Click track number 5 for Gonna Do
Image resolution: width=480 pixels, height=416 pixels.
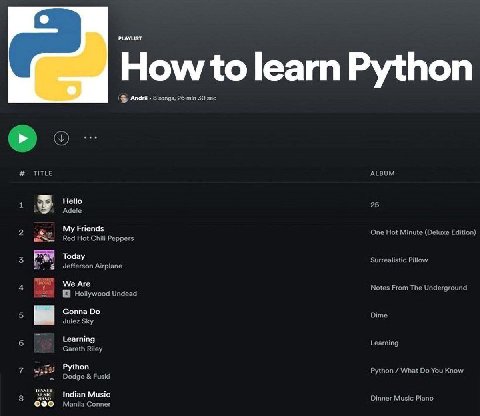point(21,315)
